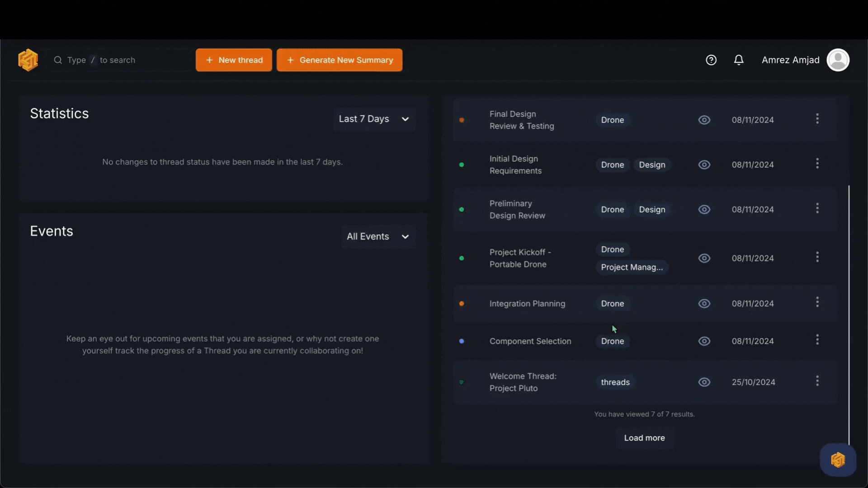Screen dimensions: 868x488
Task: Check notifications via the bell icon
Action: (x=739, y=60)
